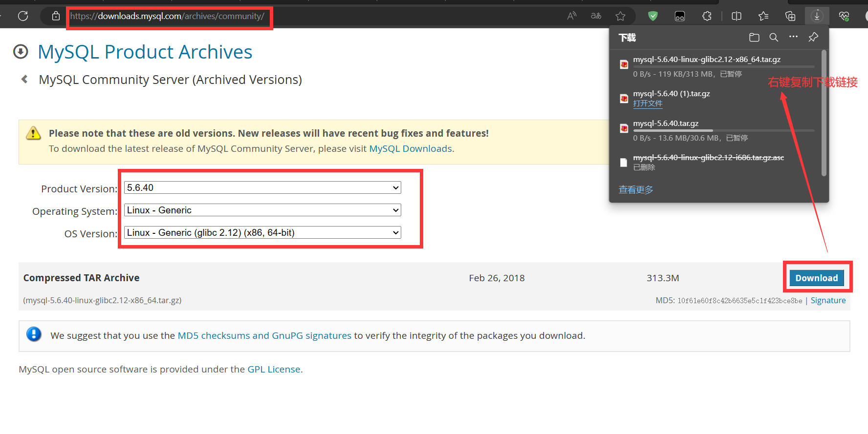This screenshot has height=434, width=868.
Task: Click file icon of mysql-5.6.40 (1).tar.gz
Action: (624, 99)
